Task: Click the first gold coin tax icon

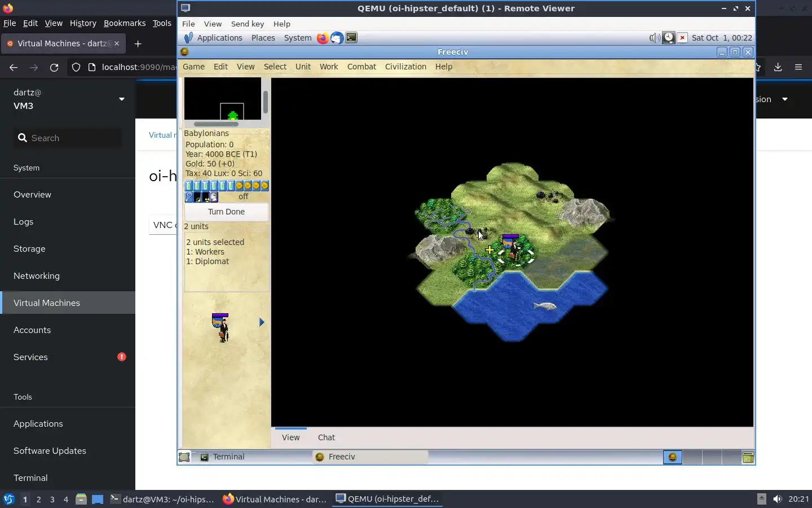Action: [x=239, y=186]
